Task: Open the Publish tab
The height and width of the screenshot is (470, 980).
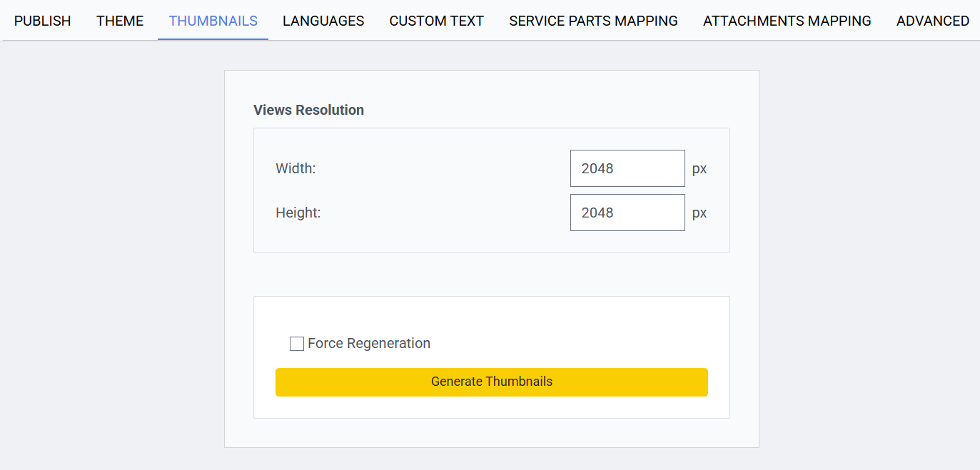Action: click(x=43, y=21)
